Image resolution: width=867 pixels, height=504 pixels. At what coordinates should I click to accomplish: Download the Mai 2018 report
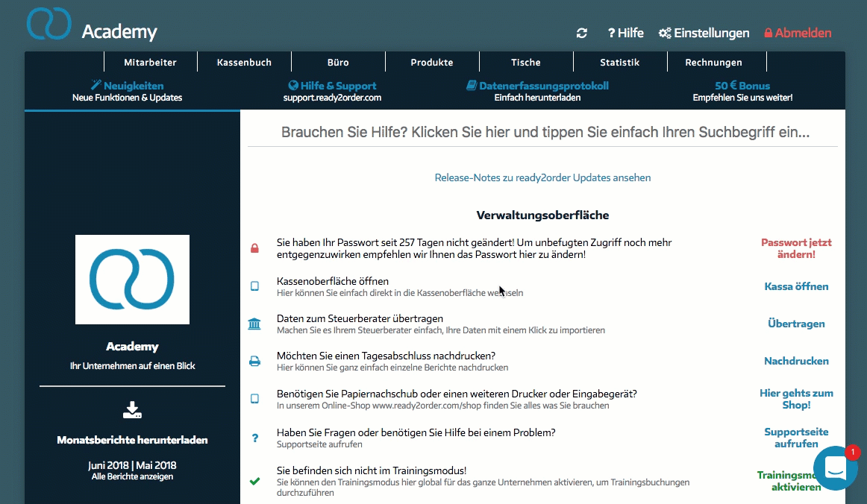click(156, 465)
